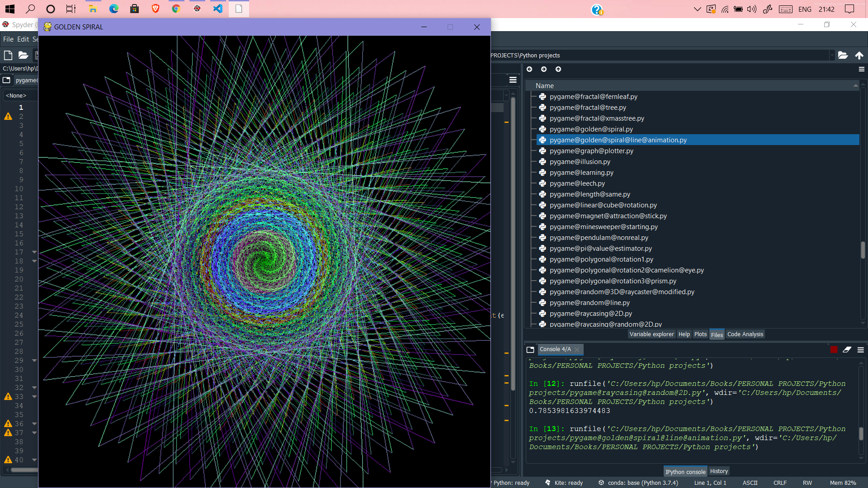Collapse code fold arrow at line 32
This screenshot has height=488, width=868.
point(34,387)
